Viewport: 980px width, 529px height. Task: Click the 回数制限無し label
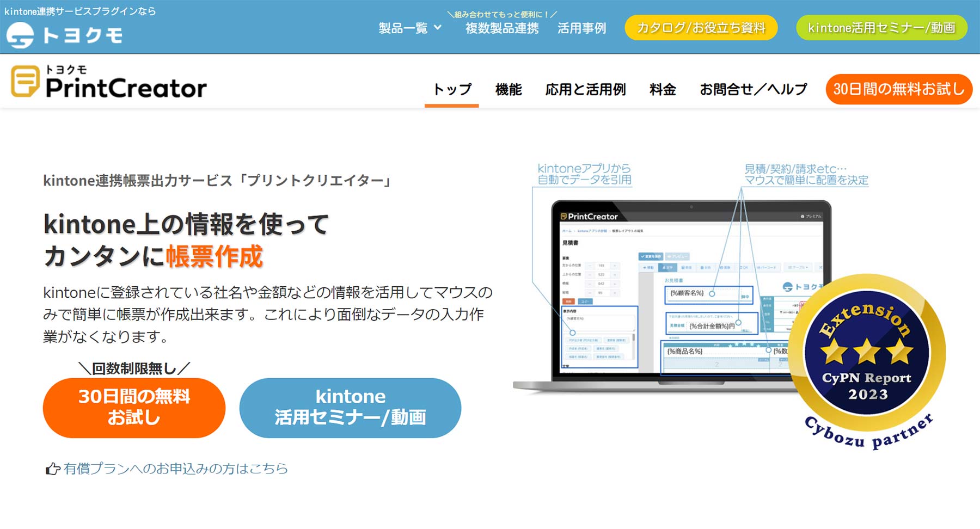click(134, 368)
